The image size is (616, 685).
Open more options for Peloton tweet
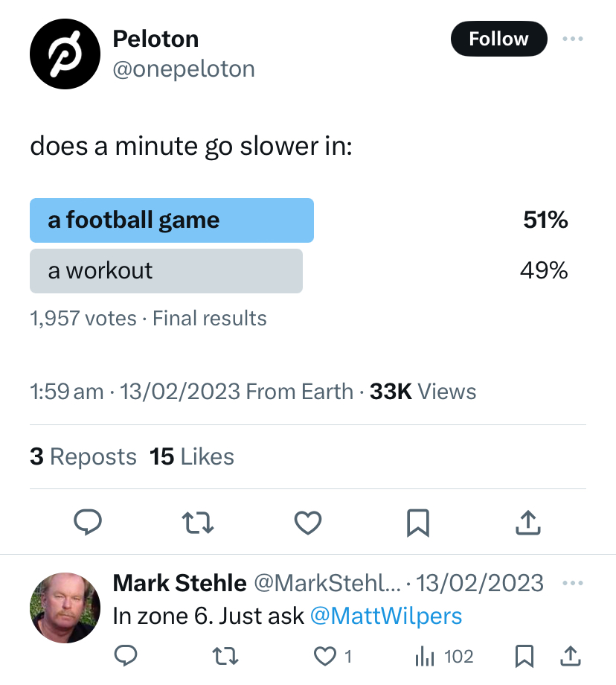(572, 39)
